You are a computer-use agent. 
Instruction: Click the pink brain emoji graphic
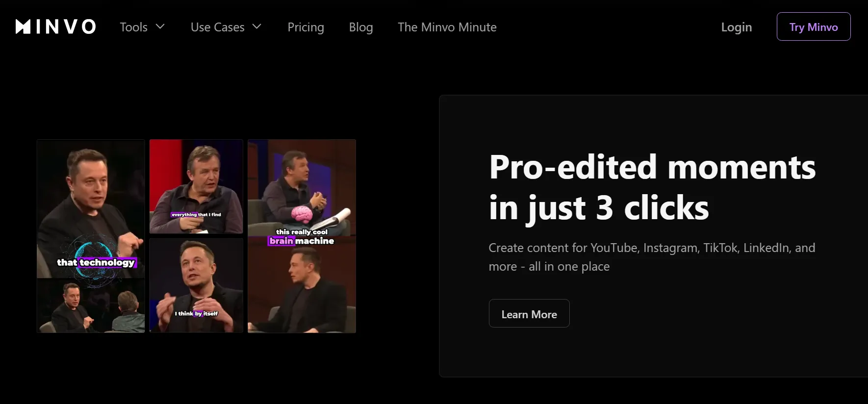302,214
